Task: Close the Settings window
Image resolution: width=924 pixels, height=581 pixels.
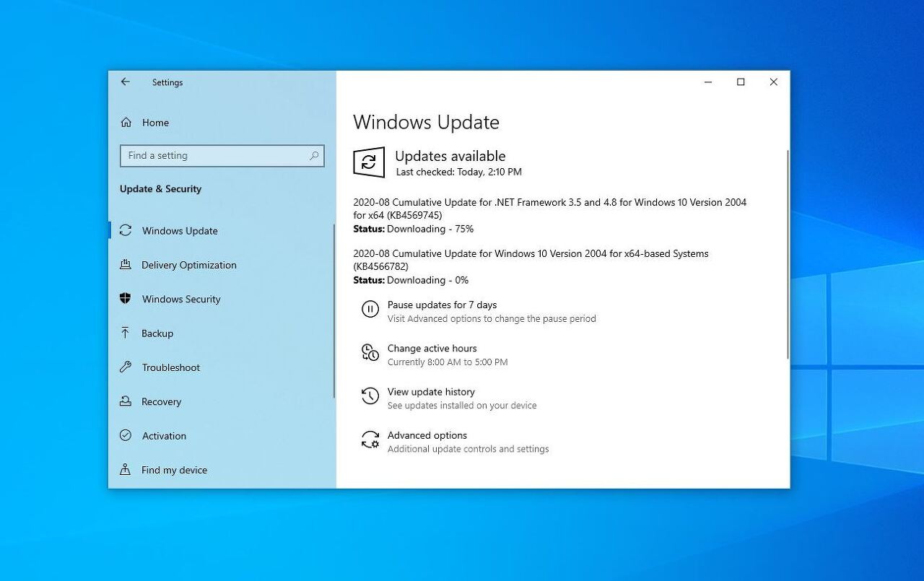Action: click(773, 82)
